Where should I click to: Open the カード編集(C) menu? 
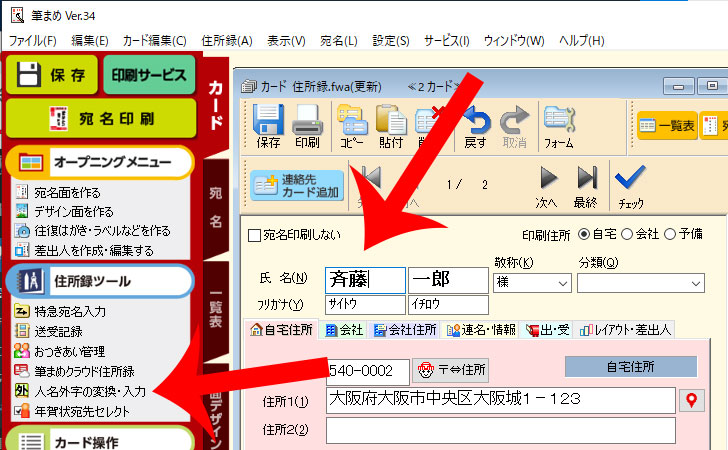(154, 41)
